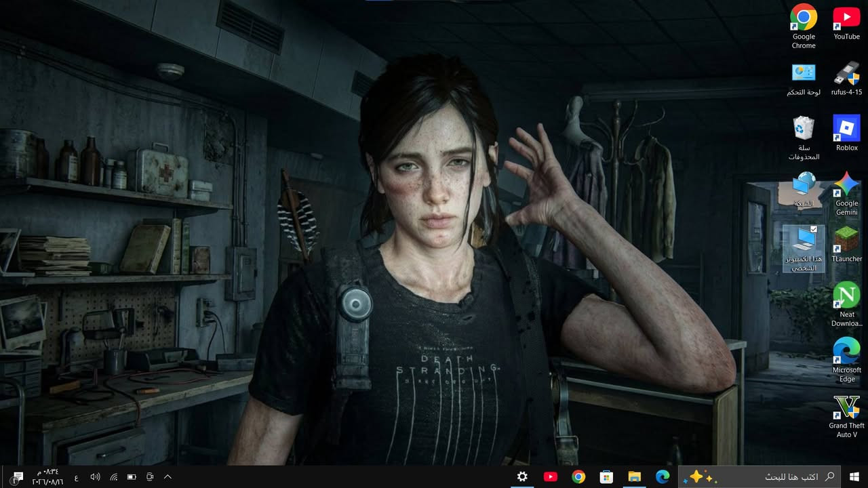Click the Meet Now camera tray icon
The height and width of the screenshot is (488, 868).
[151, 477]
